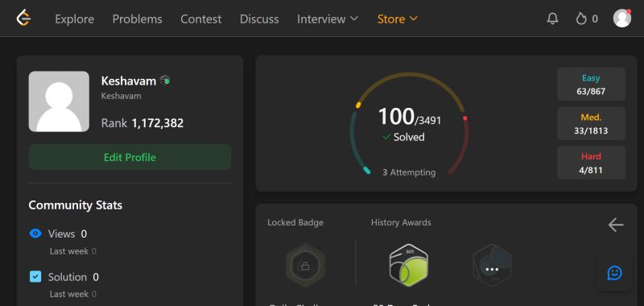Screen dimensions: 644x306
Task: Click the Solution checkbox icon
Action: pyautogui.click(x=35, y=277)
